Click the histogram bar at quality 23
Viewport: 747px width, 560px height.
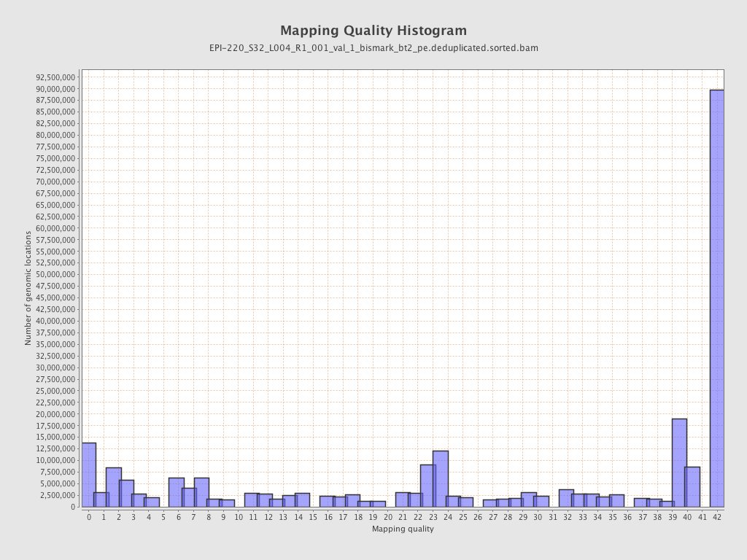click(x=441, y=478)
